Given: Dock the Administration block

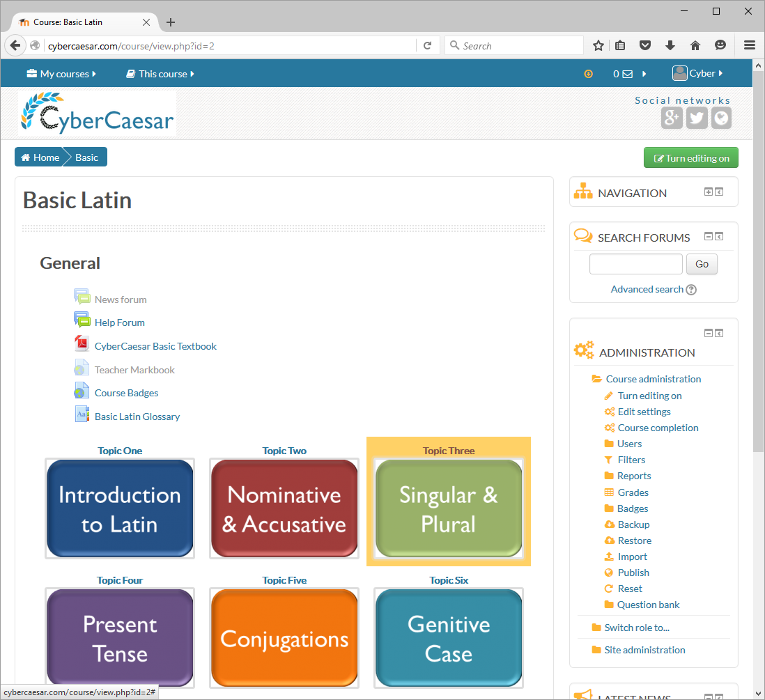Looking at the screenshot, I should (x=719, y=333).
